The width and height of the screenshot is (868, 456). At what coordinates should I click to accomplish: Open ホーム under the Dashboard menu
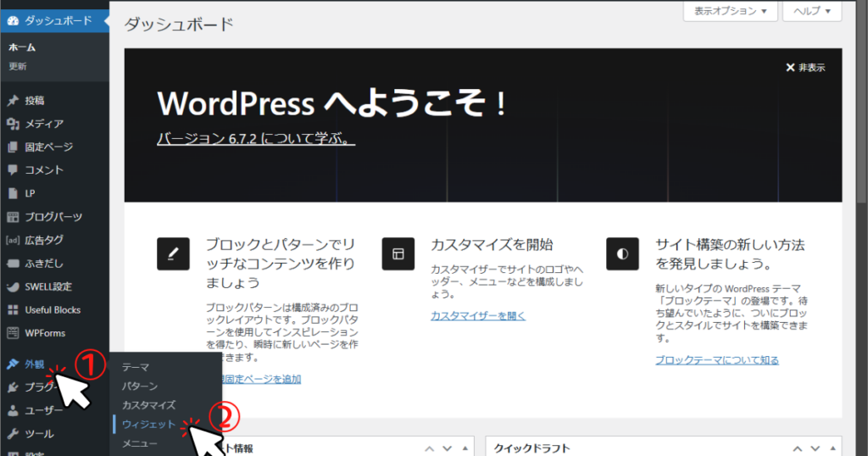pyautogui.click(x=22, y=47)
